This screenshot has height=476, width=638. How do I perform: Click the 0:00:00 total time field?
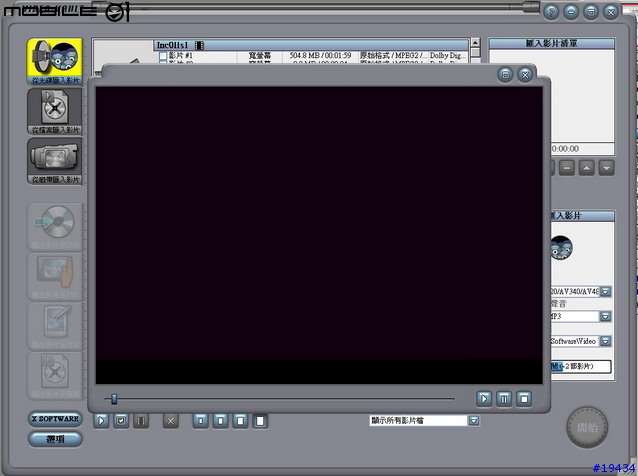[582, 148]
